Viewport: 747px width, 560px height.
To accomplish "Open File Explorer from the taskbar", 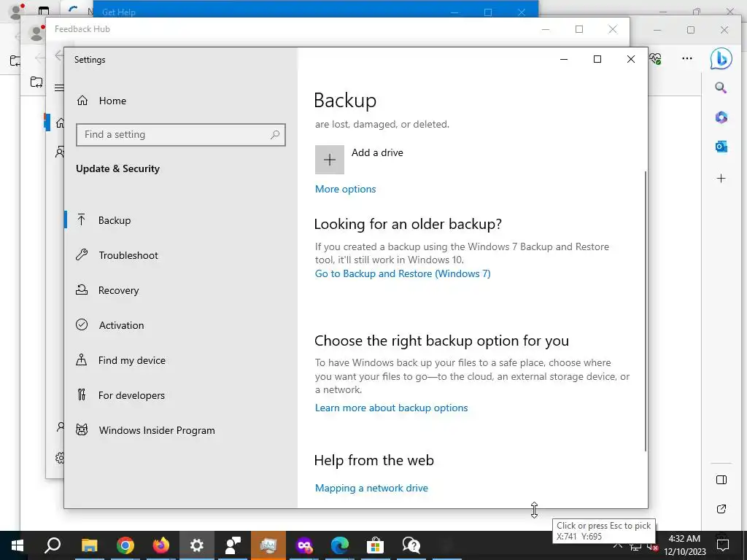I will coord(89,545).
